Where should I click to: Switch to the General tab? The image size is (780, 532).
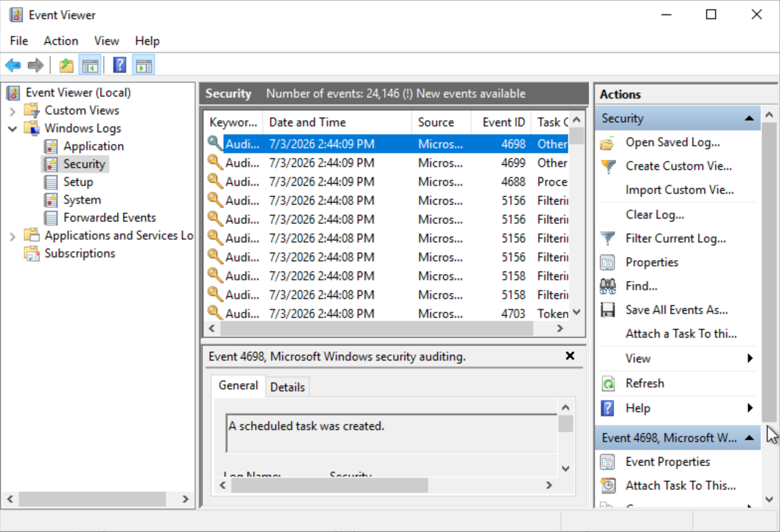click(x=238, y=385)
